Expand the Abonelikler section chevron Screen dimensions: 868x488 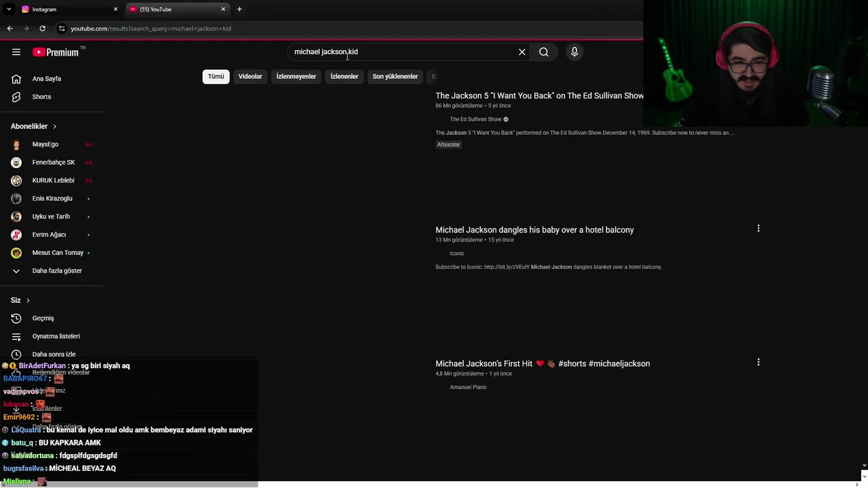(54, 127)
